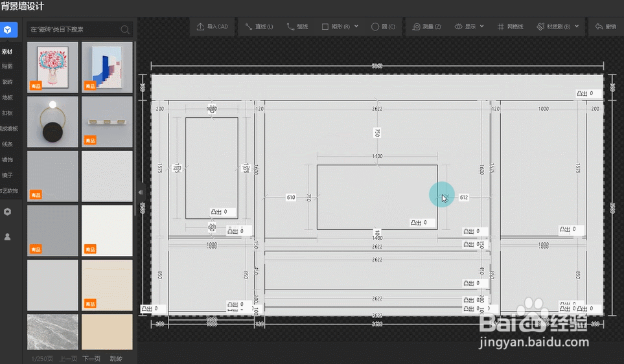Pick the tan tile swatch beside marble

pos(107,332)
